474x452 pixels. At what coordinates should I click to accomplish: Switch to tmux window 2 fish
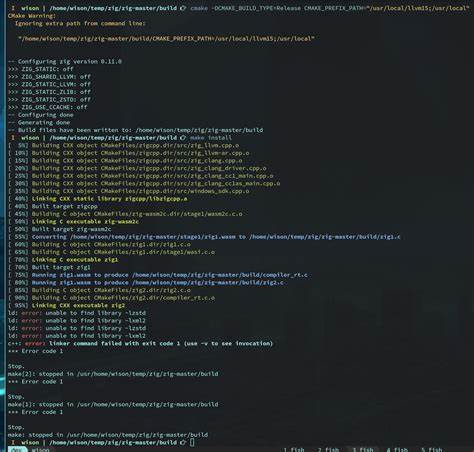click(328, 450)
